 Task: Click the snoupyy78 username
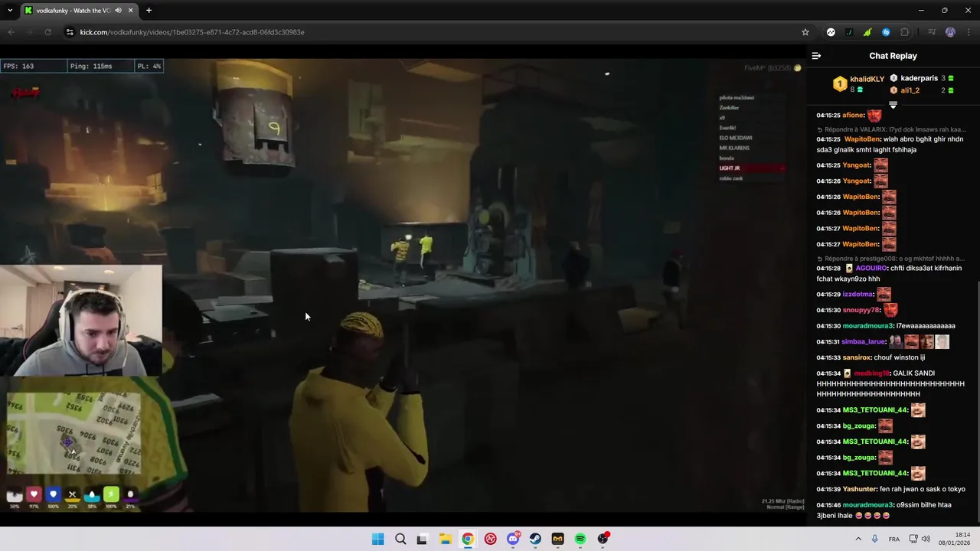point(861,311)
